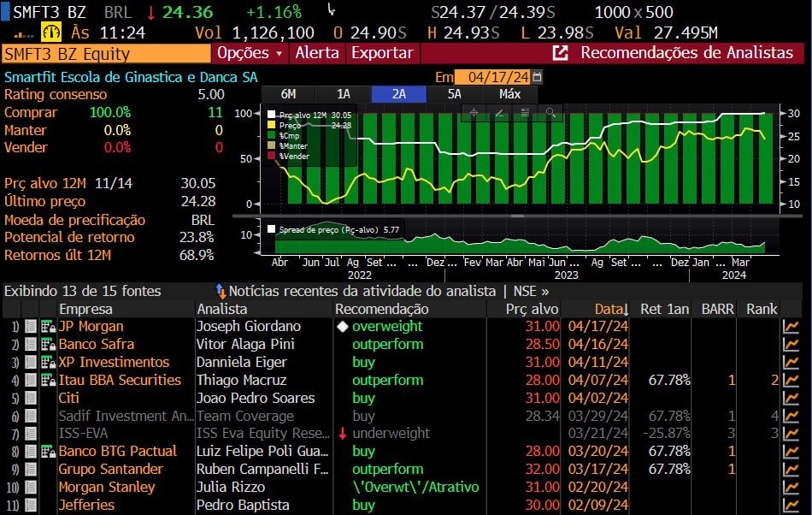
Task: Open the calendar picker next to 04/17/24
Action: (538, 77)
